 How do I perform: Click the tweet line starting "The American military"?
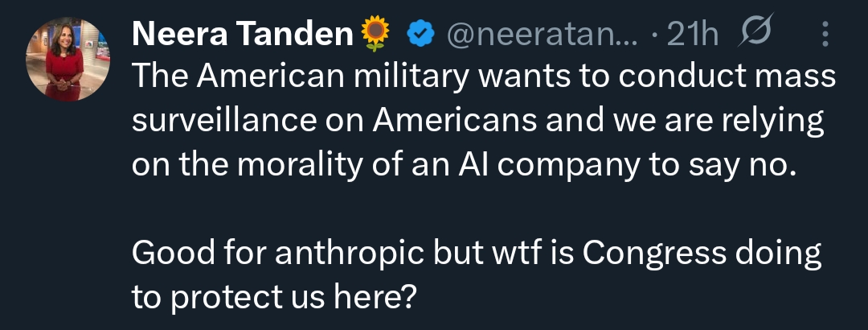[482, 77]
